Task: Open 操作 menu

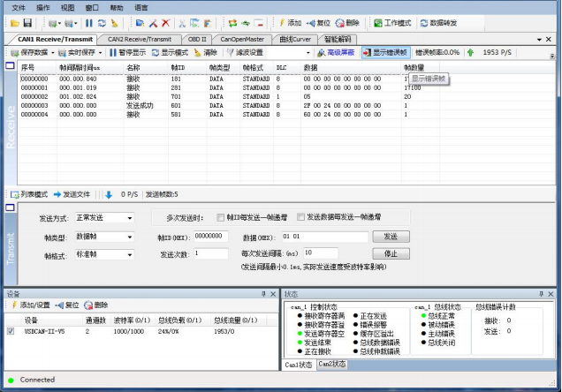Action: tap(43, 8)
